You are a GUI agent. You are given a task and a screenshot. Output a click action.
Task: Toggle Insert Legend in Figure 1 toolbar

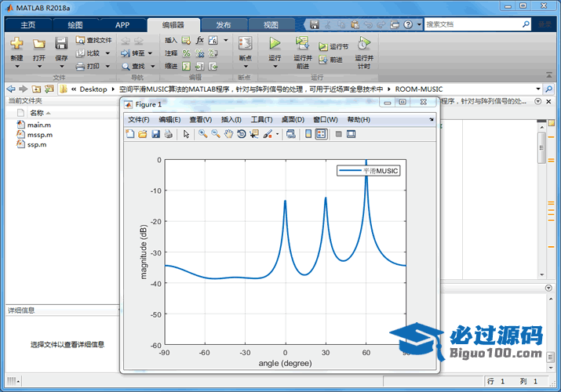pyautogui.click(x=321, y=134)
